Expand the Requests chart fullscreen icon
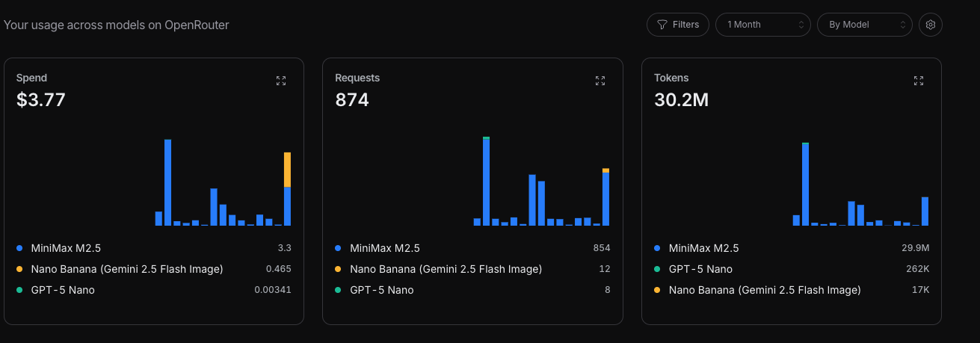 tap(600, 81)
